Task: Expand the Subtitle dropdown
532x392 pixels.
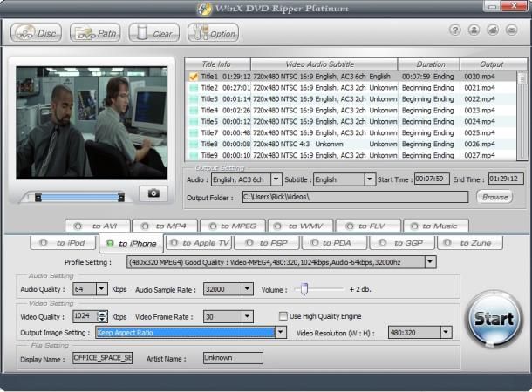Action: click(x=370, y=179)
